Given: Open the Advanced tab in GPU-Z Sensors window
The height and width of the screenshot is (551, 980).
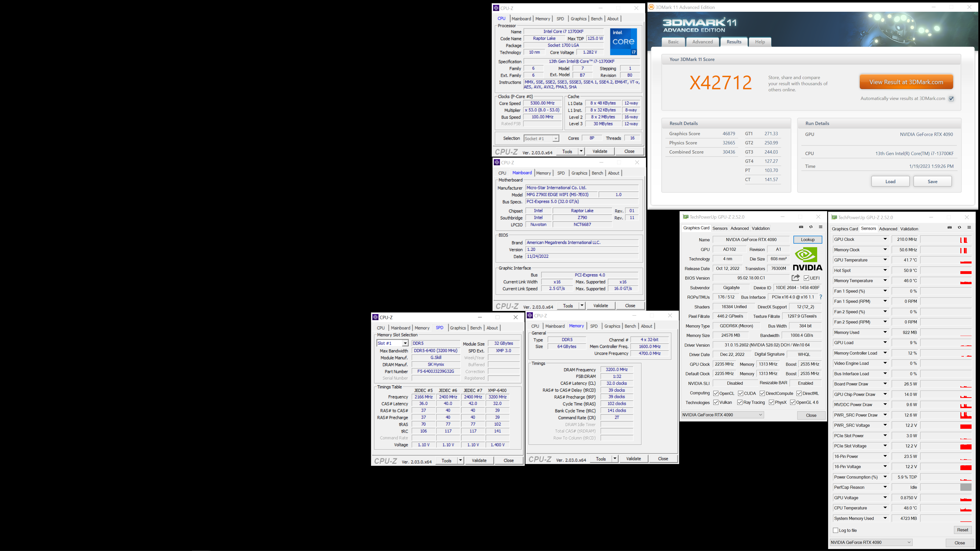Looking at the screenshot, I should pos(888,229).
